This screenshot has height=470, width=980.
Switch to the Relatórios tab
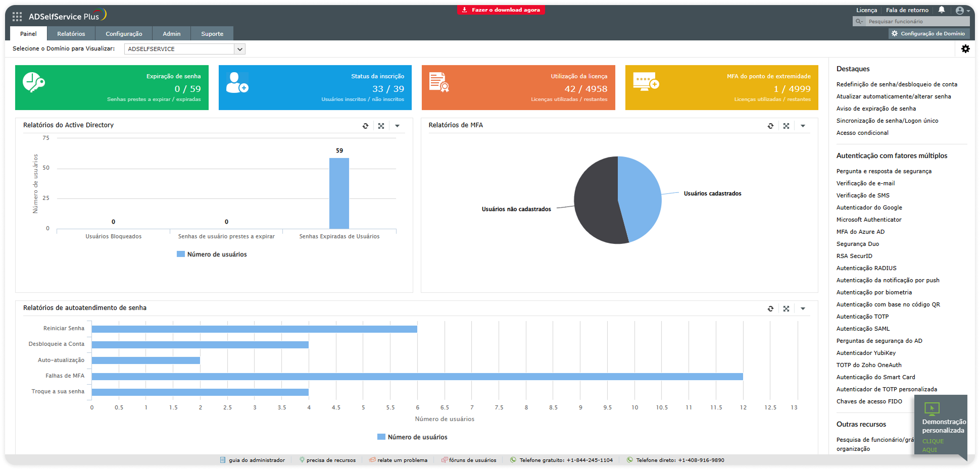pos(71,34)
